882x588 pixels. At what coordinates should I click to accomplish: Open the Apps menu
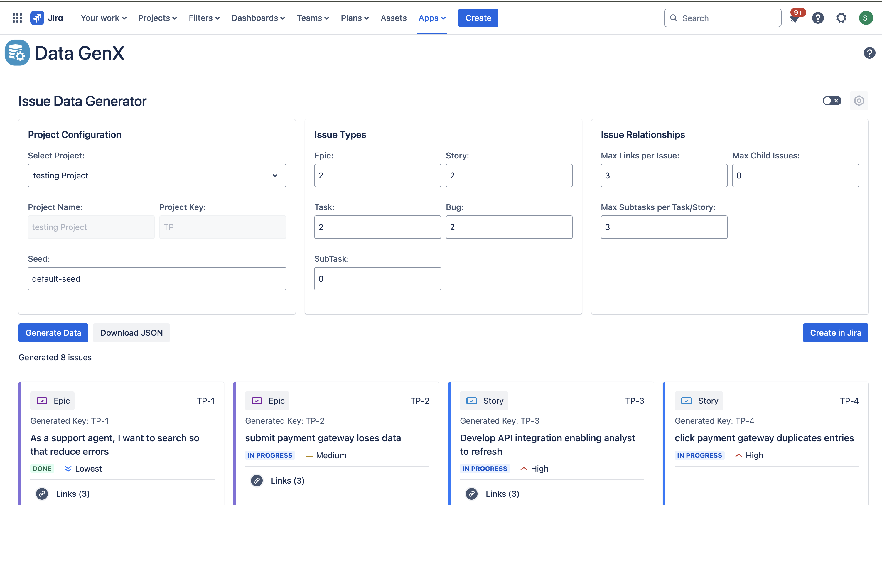432,18
